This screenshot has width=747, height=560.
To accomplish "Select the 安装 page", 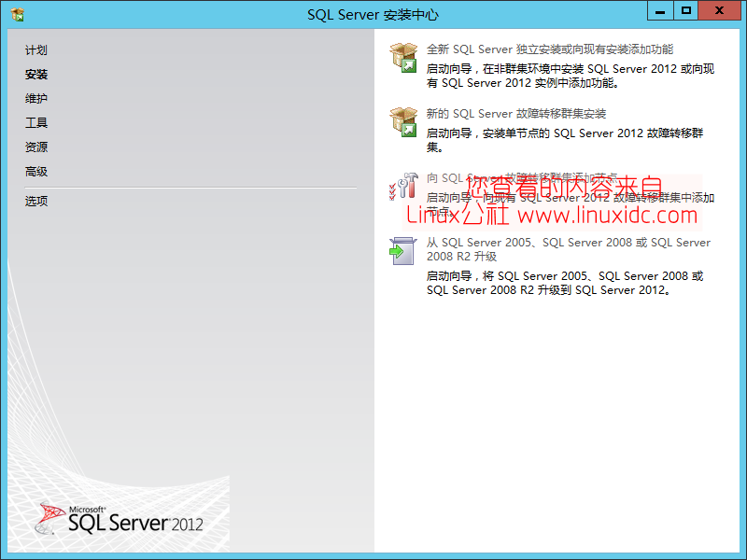I will tap(36, 75).
